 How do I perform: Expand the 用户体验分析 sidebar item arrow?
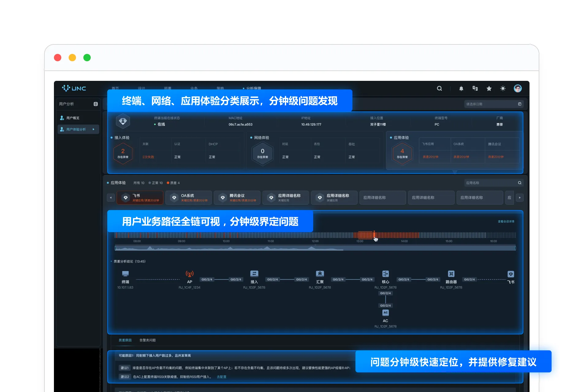[x=93, y=130]
